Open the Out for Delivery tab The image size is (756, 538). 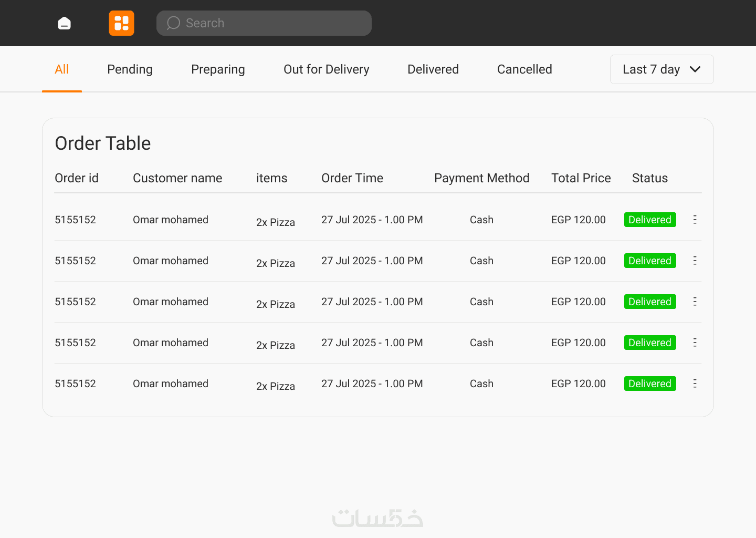tap(326, 69)
